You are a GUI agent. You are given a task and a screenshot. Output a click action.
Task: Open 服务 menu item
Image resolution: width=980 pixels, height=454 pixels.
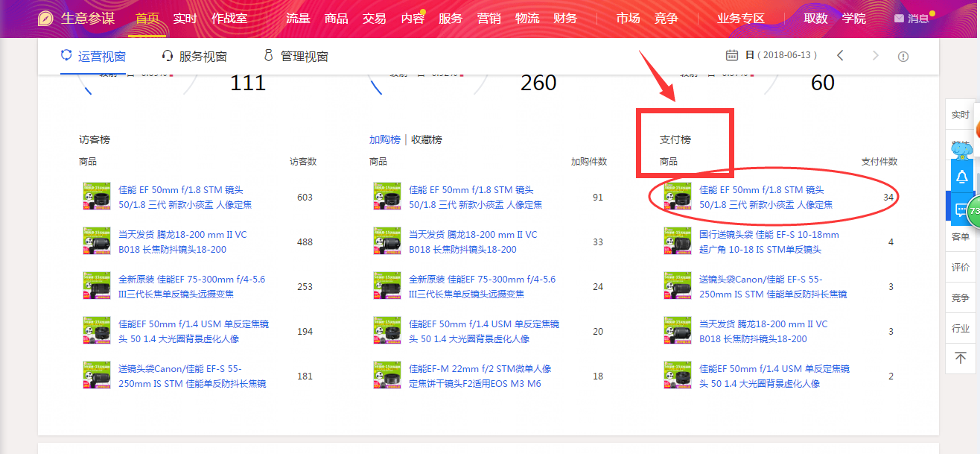451,19
